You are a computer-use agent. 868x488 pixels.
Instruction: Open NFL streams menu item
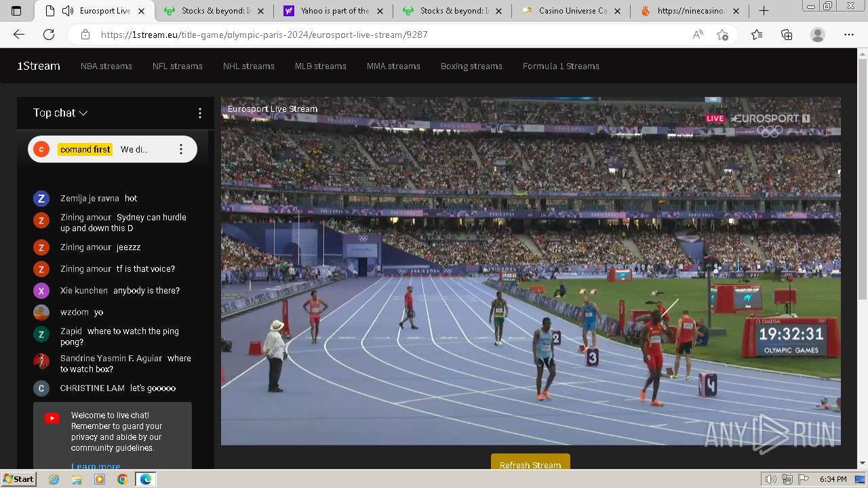(x=178, y=66)
